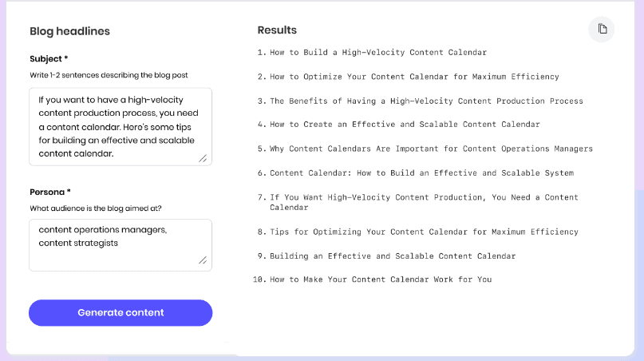Copy results with the clipboard icon

(x=602, y=30)
